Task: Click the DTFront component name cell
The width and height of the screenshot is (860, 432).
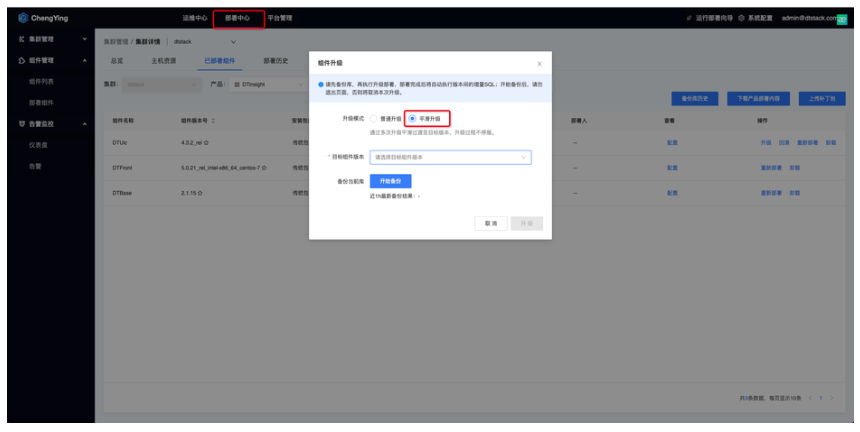Action: click(122, 168)
